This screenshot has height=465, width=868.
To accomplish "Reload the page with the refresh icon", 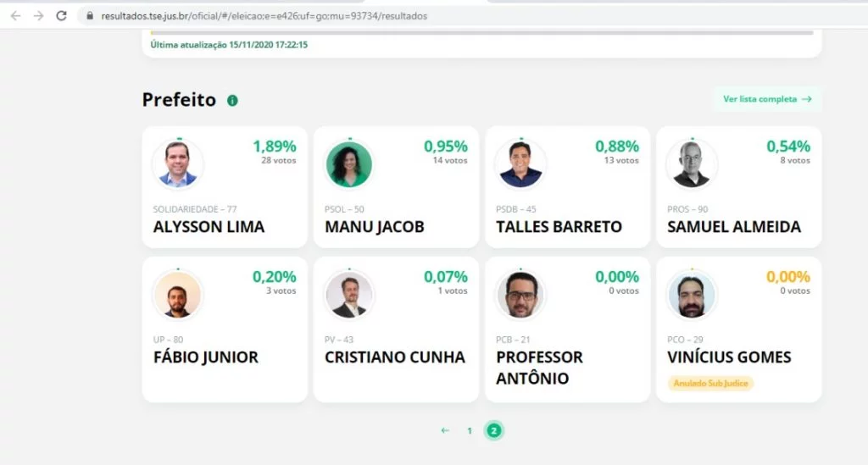I will pos(61,16).
